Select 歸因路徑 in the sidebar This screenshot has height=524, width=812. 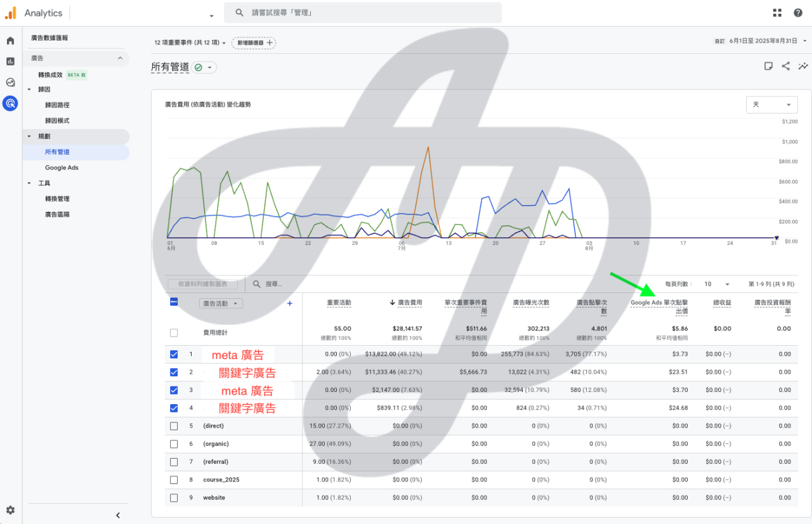(x=57, y=105)
